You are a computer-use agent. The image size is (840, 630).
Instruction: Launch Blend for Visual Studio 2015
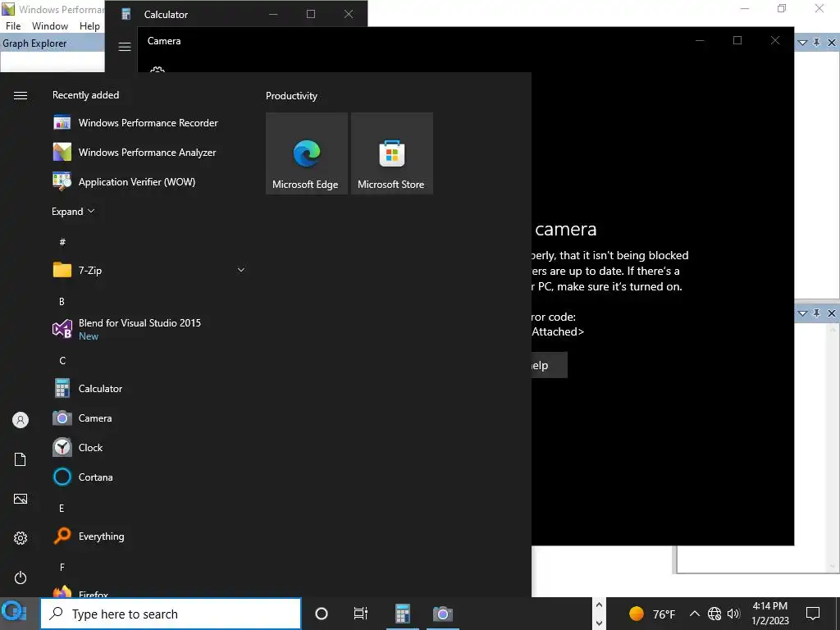click(148, 329)
